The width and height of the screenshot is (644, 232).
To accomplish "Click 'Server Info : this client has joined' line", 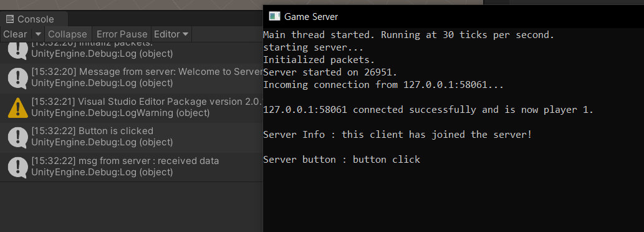I will (397, 135).
